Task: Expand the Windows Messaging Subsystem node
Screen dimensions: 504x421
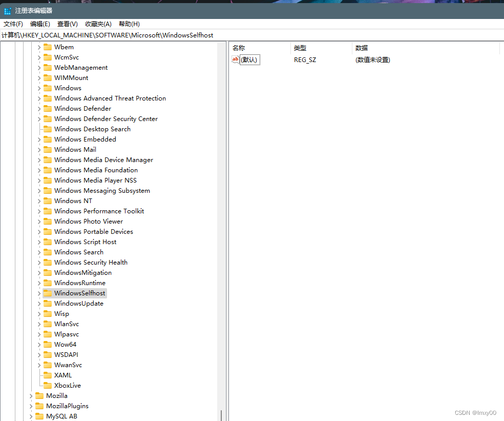Action: pyautogui.click(x=39, y=191)
